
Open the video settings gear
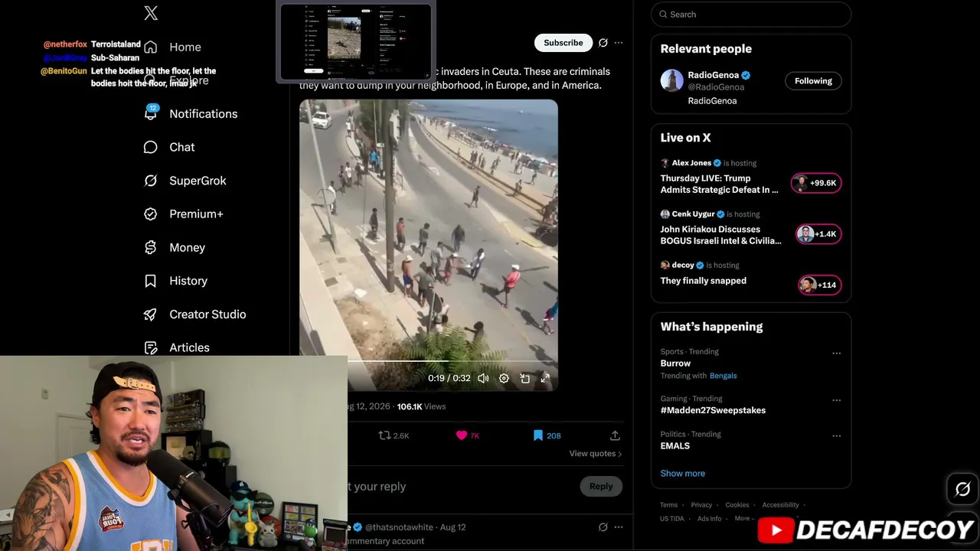pos(504,378)
